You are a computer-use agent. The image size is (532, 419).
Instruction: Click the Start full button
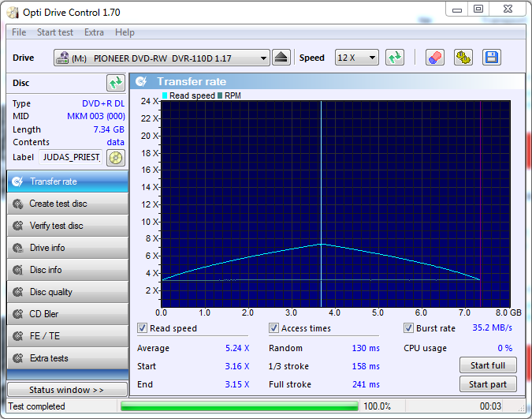pyautogui.click(x=488, y=365)
